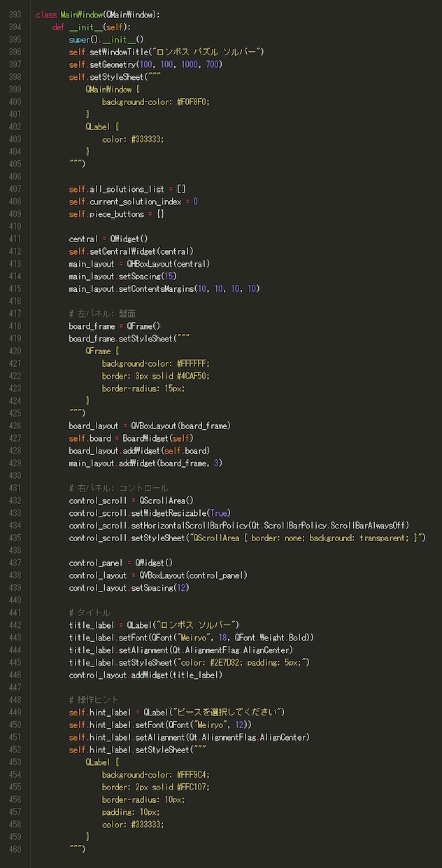Screen dimensions: 442x868
Task: Click the 'def __init__(self):' line
Action: (92, 27)
